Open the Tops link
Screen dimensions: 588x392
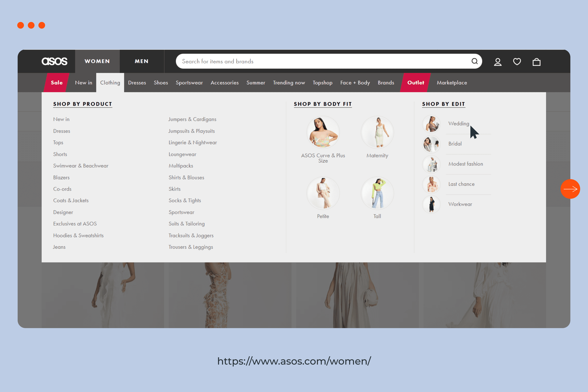tap(58, 142)
